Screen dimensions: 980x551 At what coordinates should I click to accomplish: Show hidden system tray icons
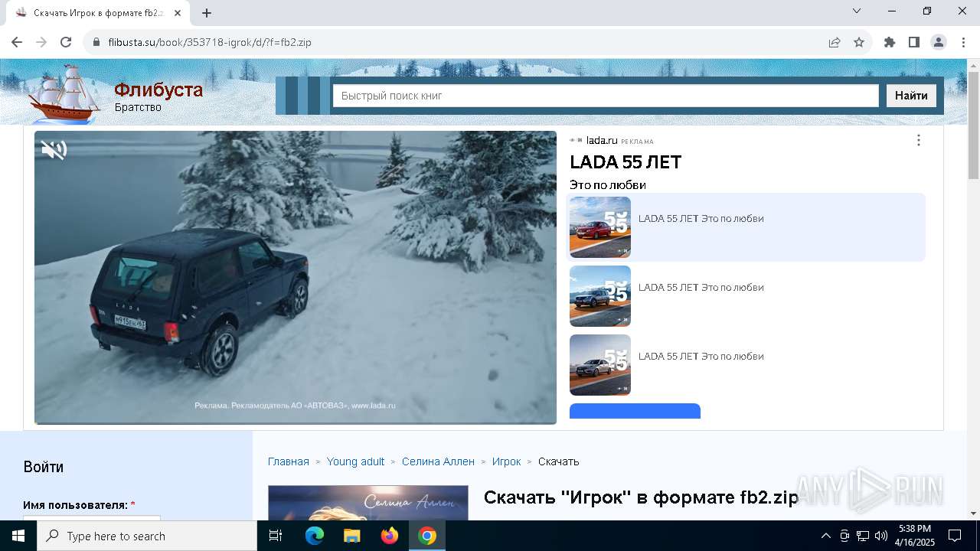click(x=825, y=536)
